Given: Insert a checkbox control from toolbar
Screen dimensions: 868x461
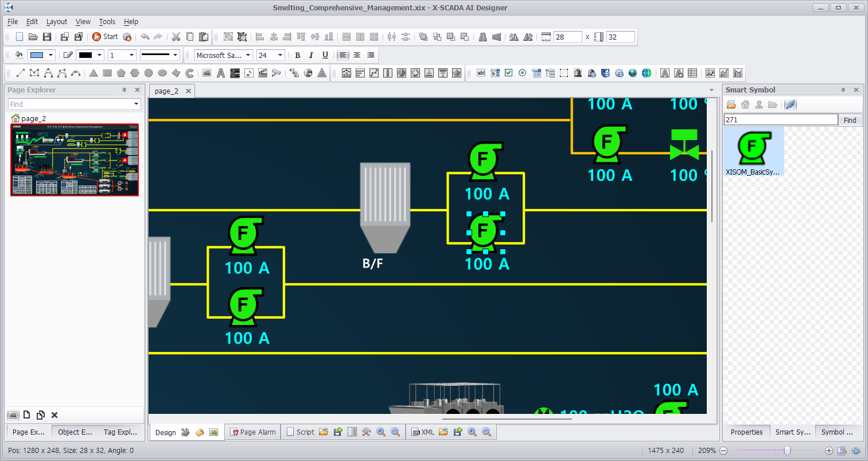Looking at the screenshot, I should coord(509,73).
